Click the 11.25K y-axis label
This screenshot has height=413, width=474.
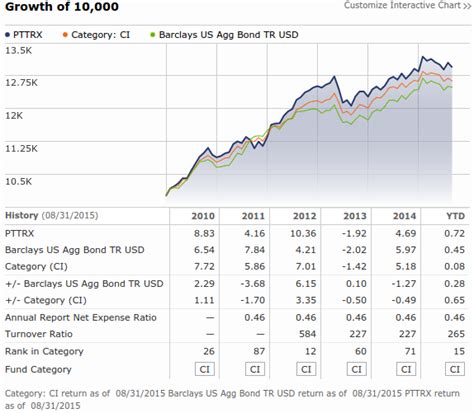click(x=21, y=149)
